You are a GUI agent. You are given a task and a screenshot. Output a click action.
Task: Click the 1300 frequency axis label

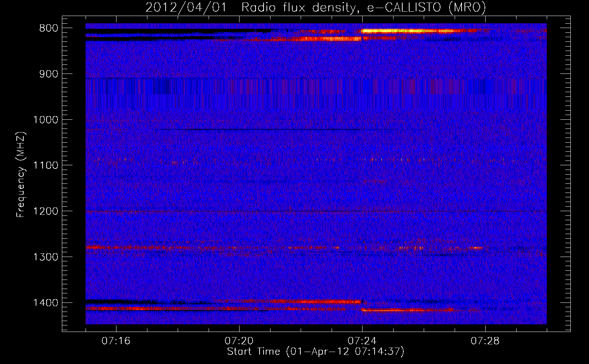(46, 257)
